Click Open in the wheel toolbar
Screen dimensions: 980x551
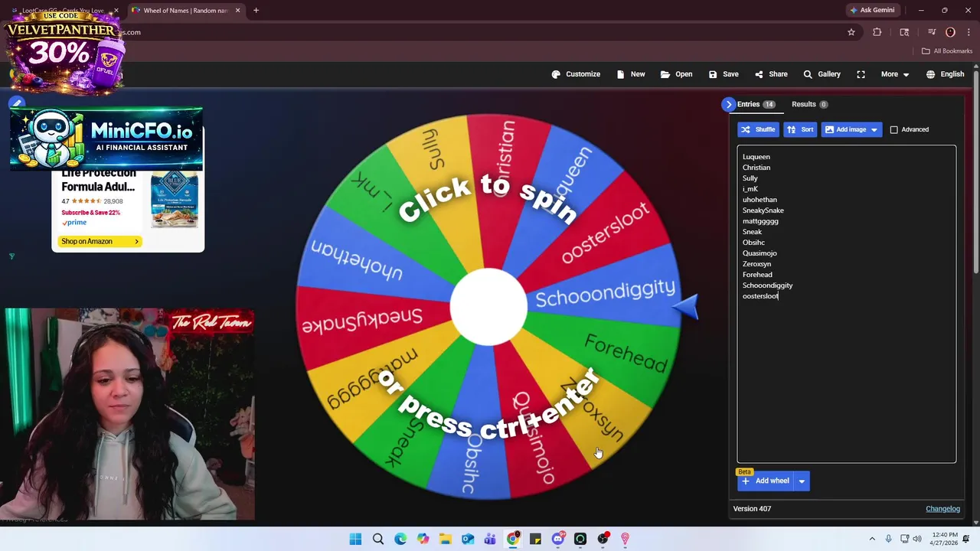click(x=676, y=74)
